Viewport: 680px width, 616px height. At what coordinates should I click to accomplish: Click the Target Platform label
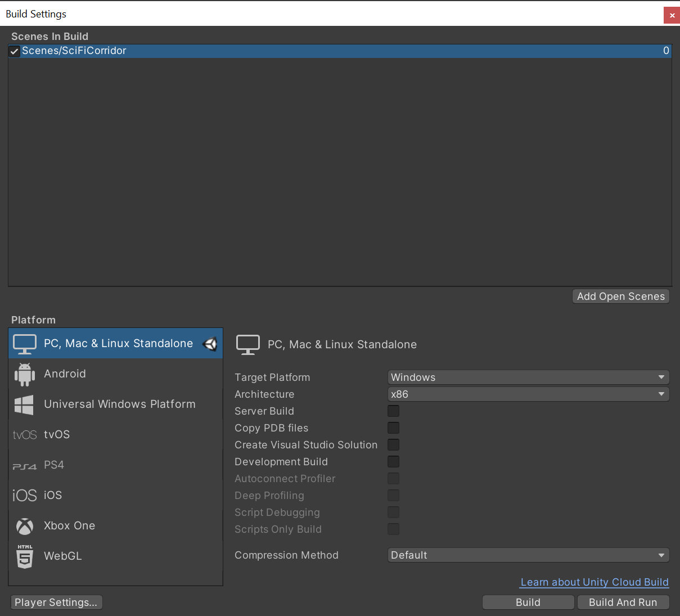pyautogui.click(x=272, y=377)
